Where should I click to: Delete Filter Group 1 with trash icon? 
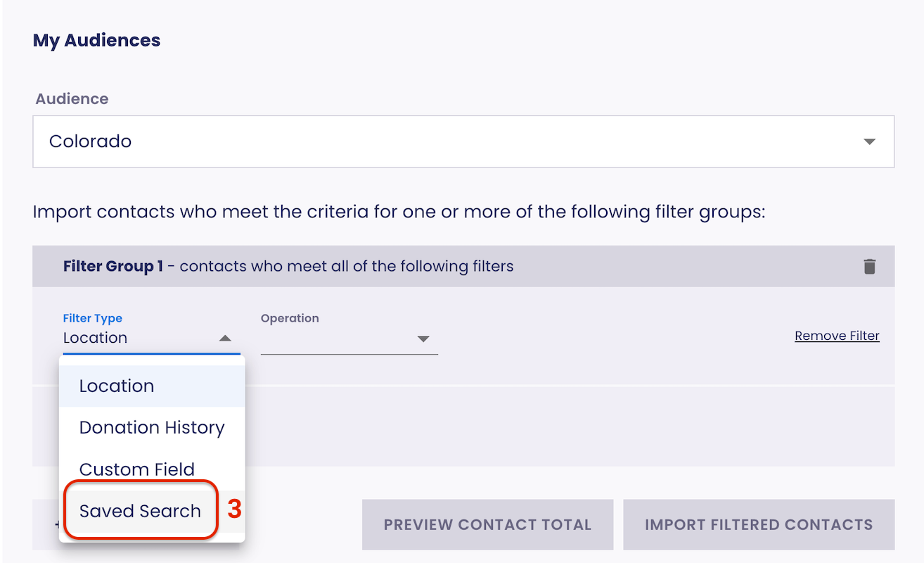870,267
